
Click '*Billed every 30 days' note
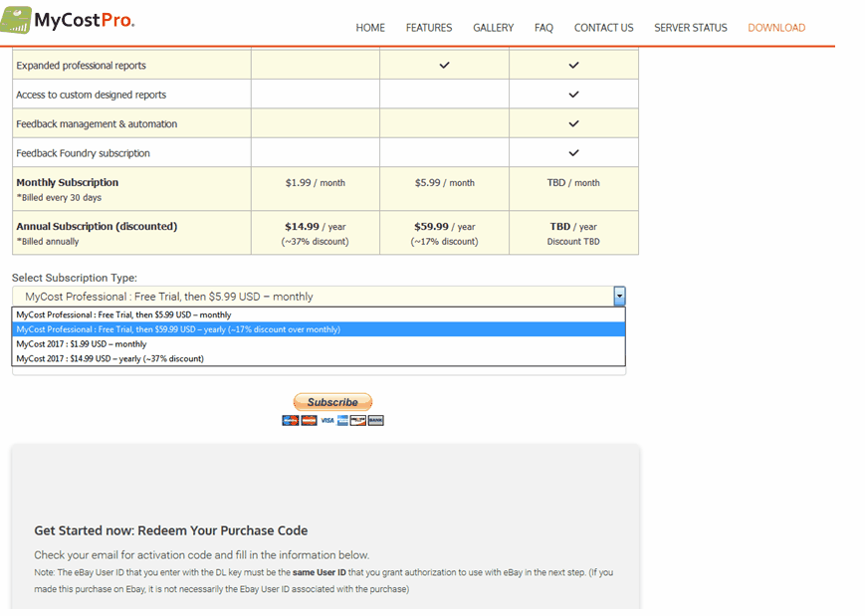(59, 197)
